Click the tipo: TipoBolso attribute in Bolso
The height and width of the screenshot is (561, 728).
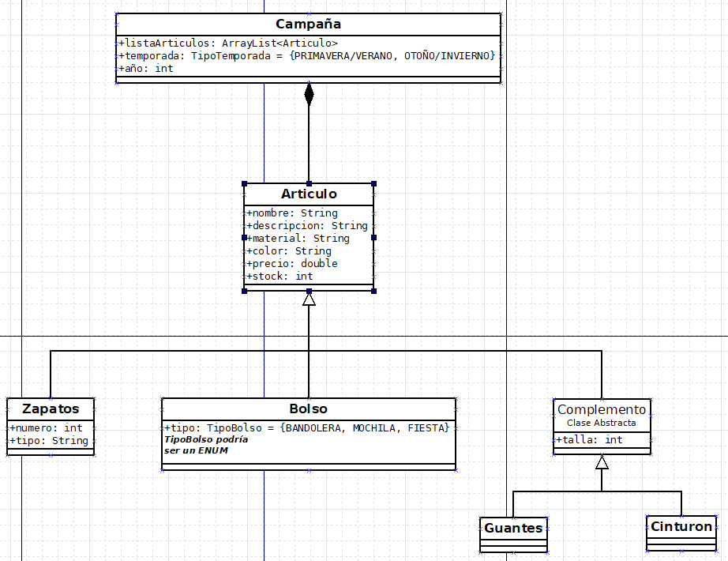click(307, 428)
